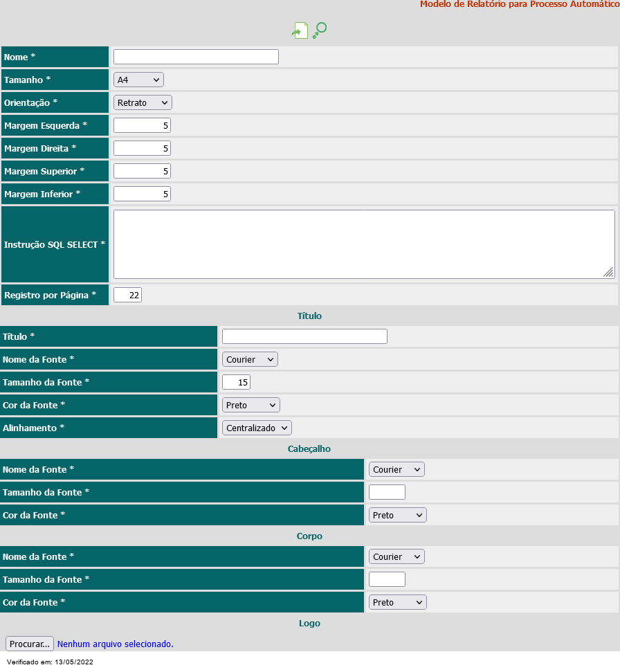Click the Margem Superior input field
The image size is (620, 672).
[x=142, y=172]
